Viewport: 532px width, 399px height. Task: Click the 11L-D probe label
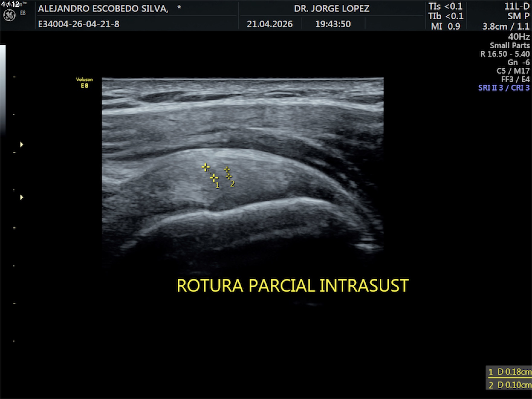coord(517,6)
